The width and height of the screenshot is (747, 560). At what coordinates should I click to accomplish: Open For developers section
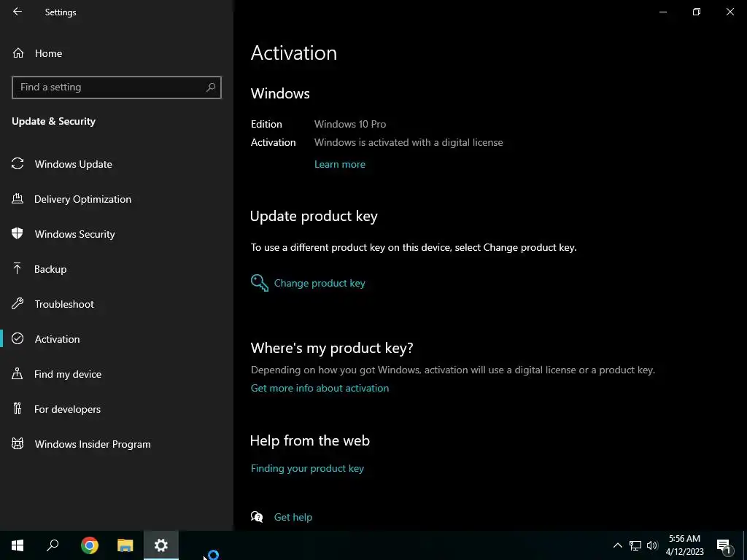point(117,409)
